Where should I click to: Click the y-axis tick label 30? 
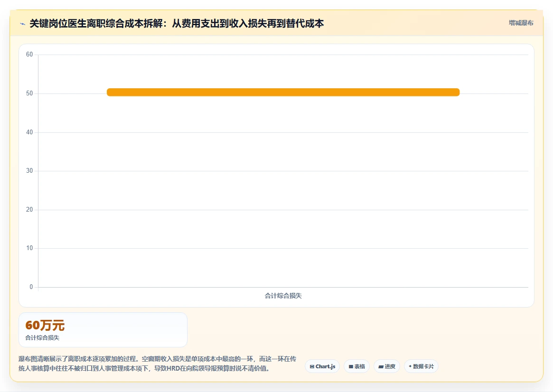pyautogui.click(x=29, y=171)
